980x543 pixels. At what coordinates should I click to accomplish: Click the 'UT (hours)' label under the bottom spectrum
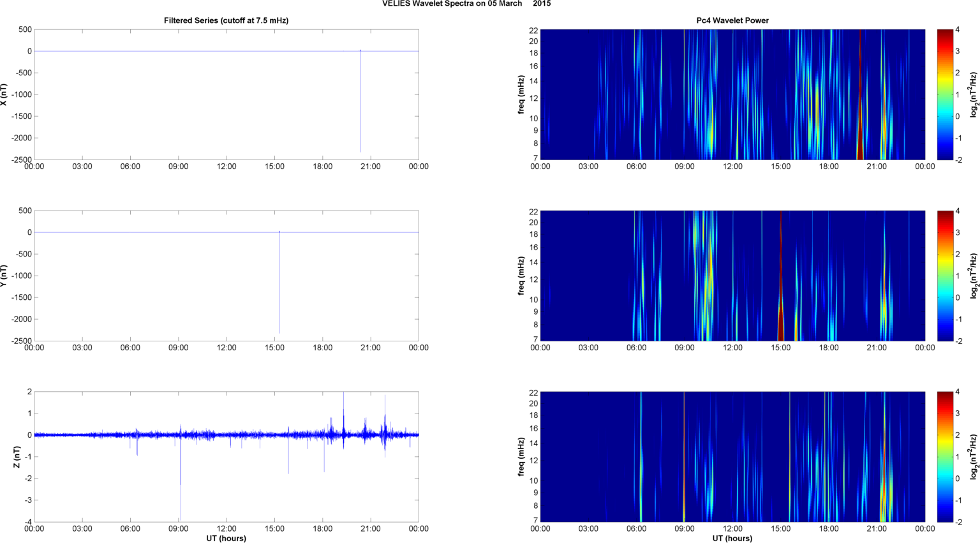[x=732, y=538]
